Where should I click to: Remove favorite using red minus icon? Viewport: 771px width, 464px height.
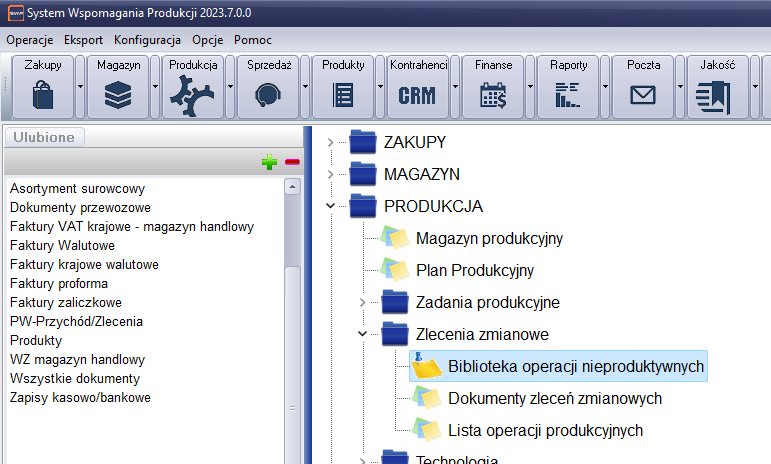(x=292, y=162)
